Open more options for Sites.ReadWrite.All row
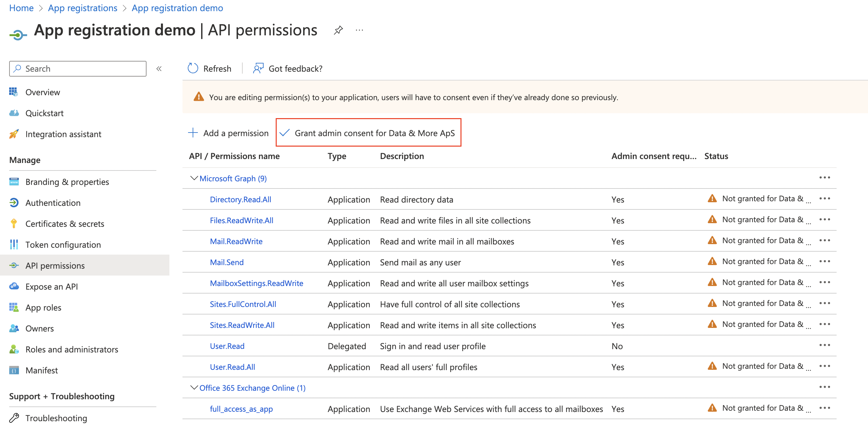868x430 pixels. pyautogui.click(x=825, y=324)
